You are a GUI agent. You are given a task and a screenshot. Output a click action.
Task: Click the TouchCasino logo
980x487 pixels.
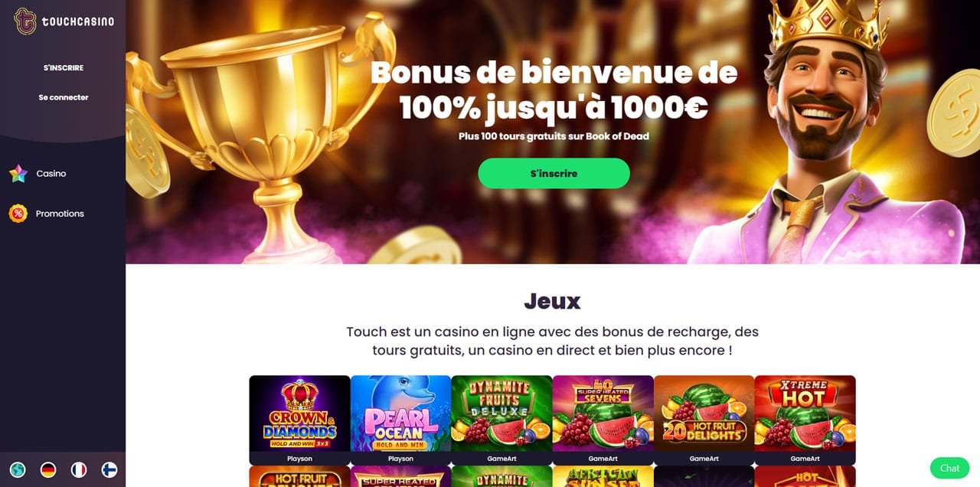(64, 21)
